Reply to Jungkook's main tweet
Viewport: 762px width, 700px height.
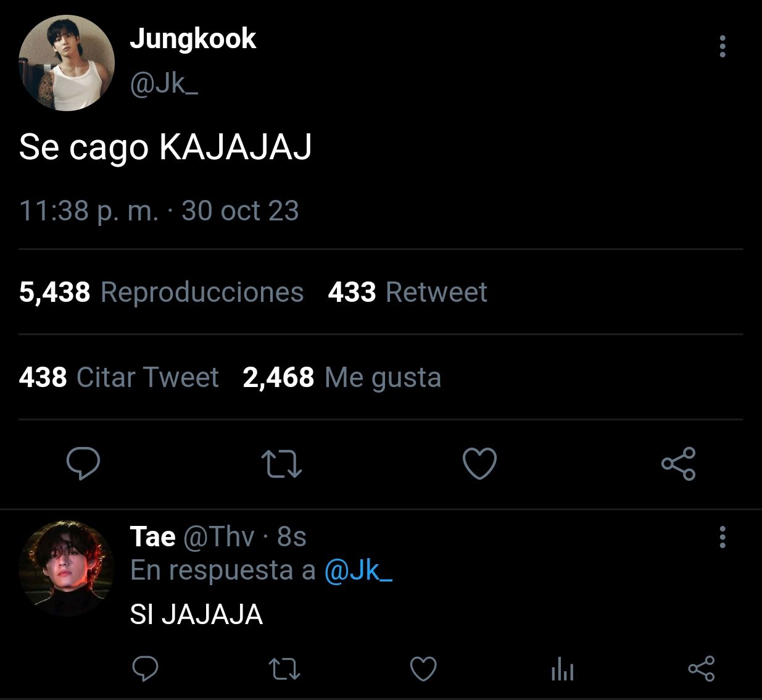tap(83, 464)
